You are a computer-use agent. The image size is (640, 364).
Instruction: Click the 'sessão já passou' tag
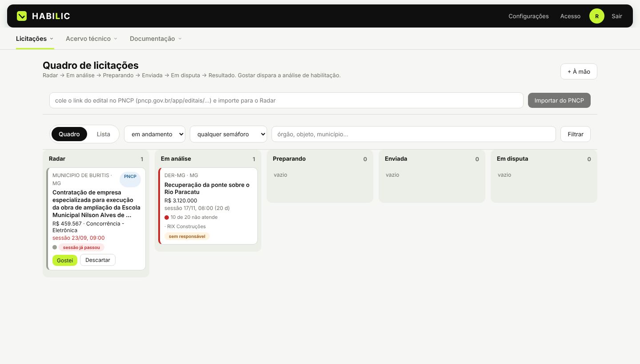click(81, 247)
